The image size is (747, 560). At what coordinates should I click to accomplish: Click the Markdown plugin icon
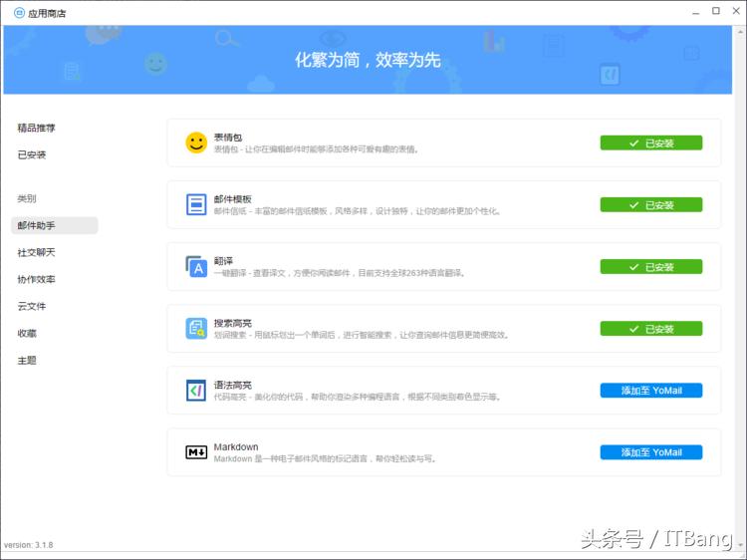click(196, 452)
